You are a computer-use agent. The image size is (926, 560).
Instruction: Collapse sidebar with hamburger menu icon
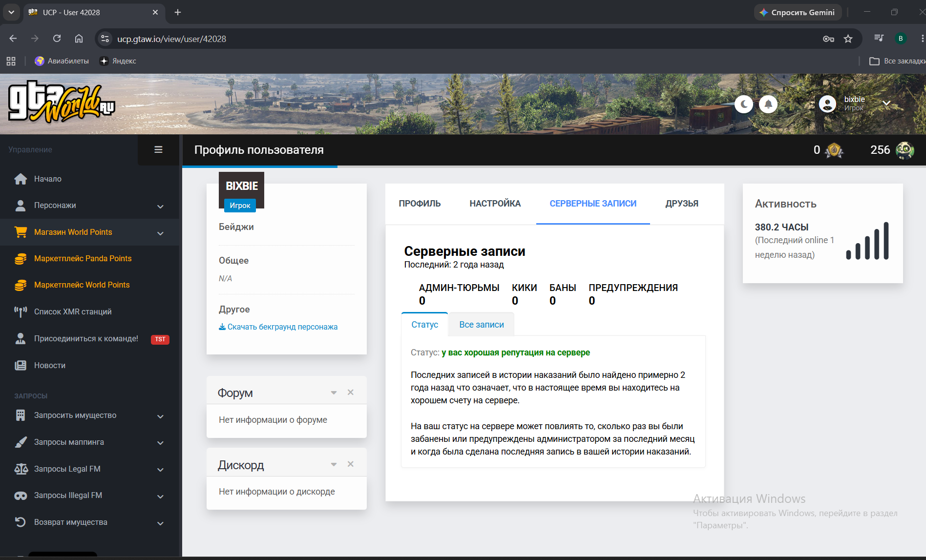(158, 150)
